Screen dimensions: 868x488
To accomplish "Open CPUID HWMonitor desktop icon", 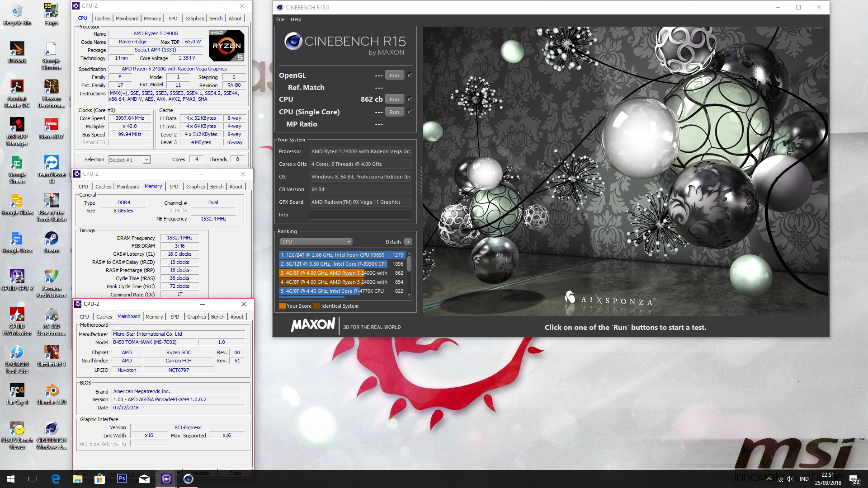I will [x=17, y=322].
